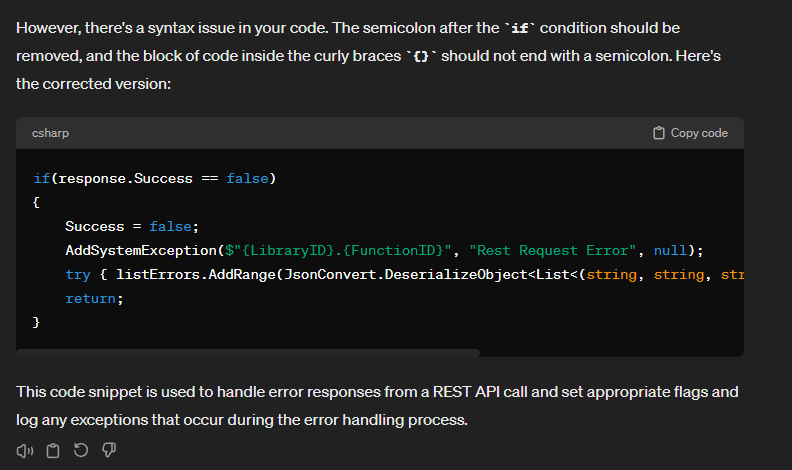Viewport: 792px width, 470px height.
Task: Click the Read aloud speaker icon
Action: (25, 450)
